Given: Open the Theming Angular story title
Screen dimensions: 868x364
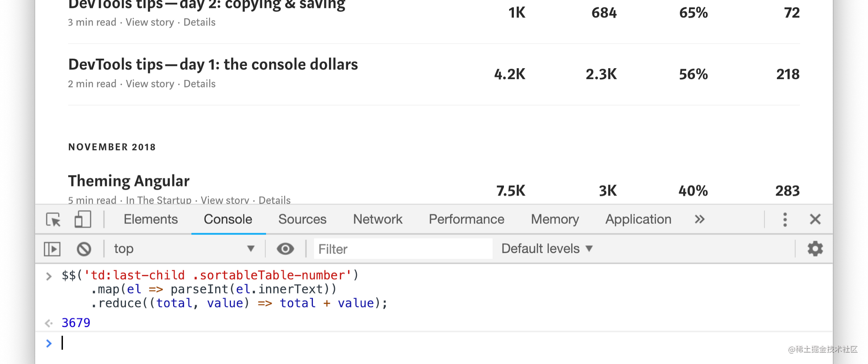Looking at the screenshot, I should click(x=129, y=181).
